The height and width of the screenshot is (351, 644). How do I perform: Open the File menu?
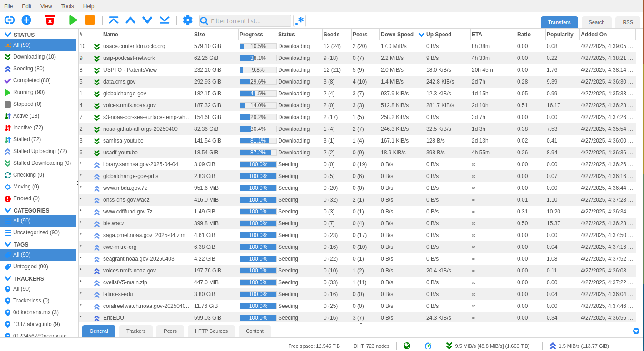[x=9, y=6]
